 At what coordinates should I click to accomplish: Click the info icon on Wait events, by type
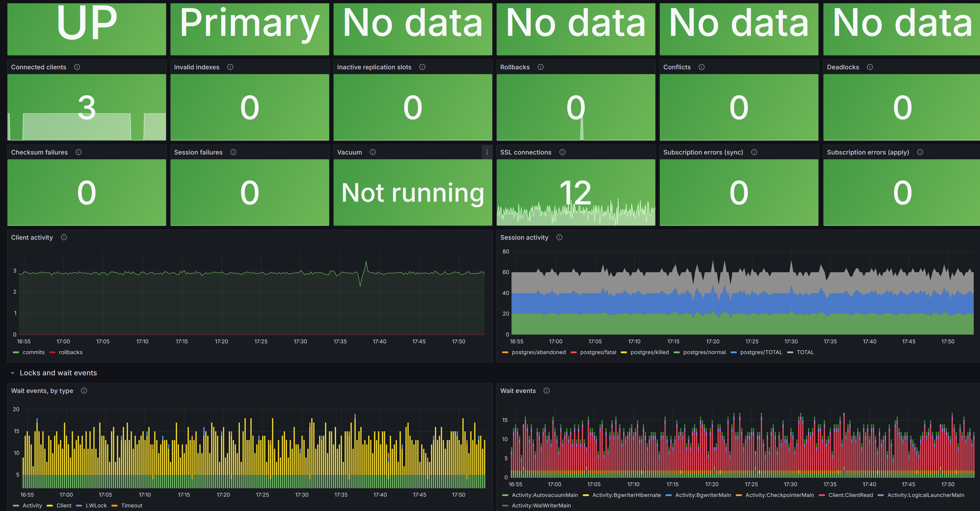click(84, 391)
